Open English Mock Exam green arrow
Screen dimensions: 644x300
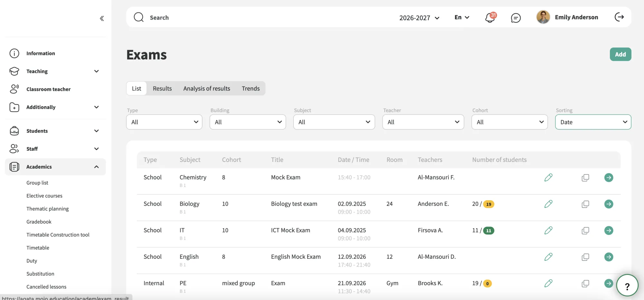coord(609,257)
